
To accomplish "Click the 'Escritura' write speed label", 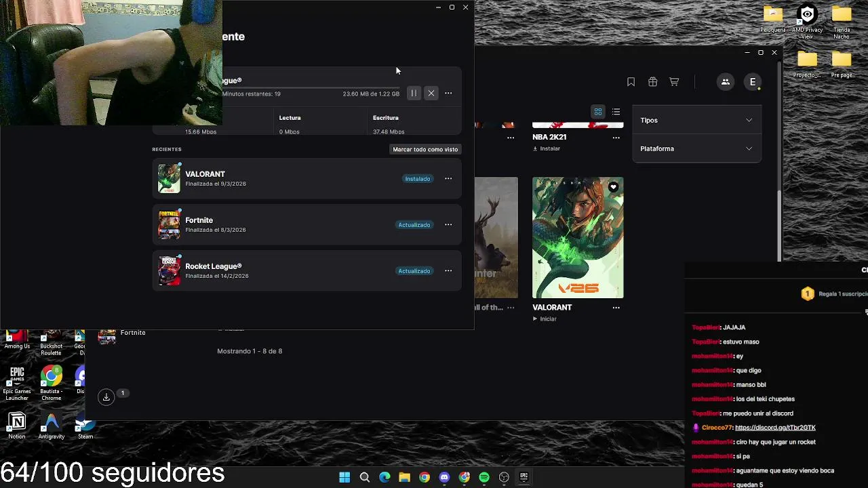I will coord(386,118).
